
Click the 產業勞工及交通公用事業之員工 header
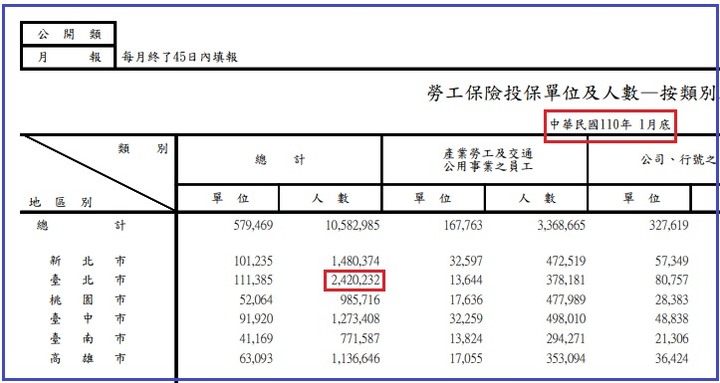pyautogui.click(x=485, y=160)
